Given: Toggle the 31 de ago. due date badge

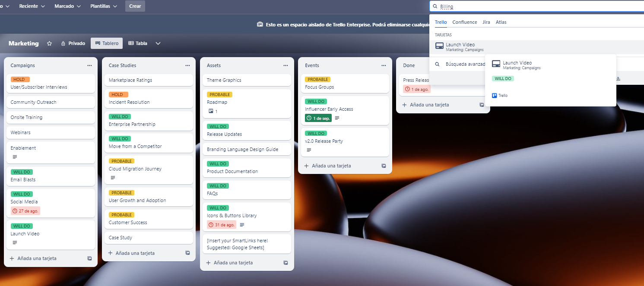Looking at the screenshot, I should point(222,225).
